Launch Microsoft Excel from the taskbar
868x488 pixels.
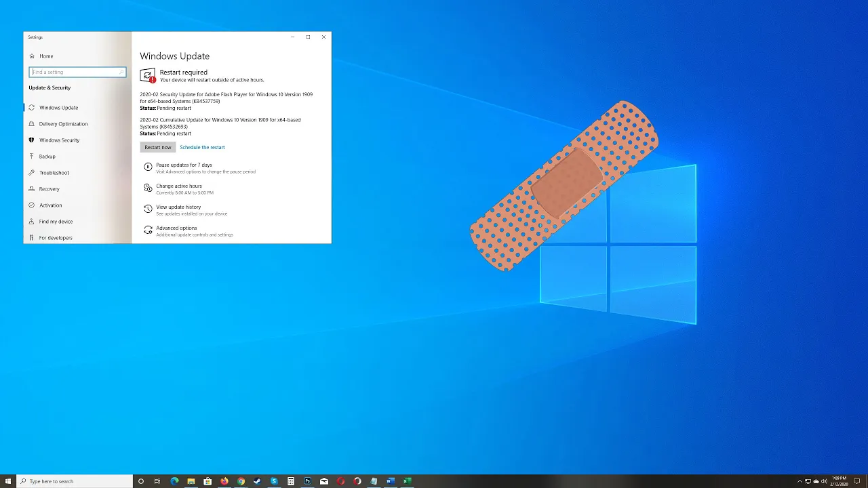coord(407,481)
